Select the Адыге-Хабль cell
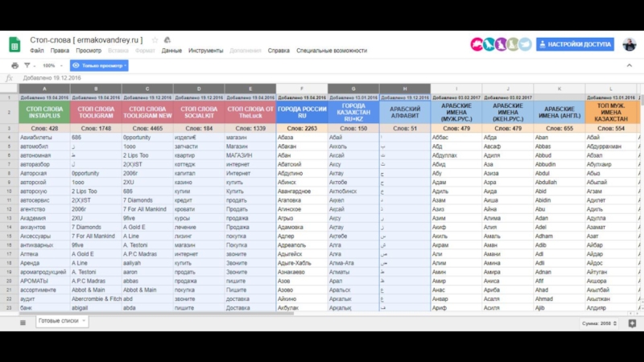The width and height of the screenshot is (644, 362). [x=302, y=263]
